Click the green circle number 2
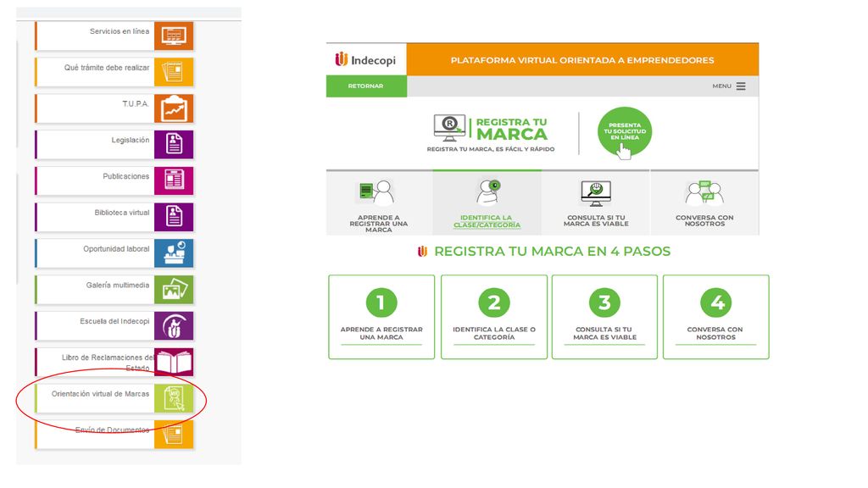Image resolution: width=868 pixels, height=488 pixels. coord(494,302)
